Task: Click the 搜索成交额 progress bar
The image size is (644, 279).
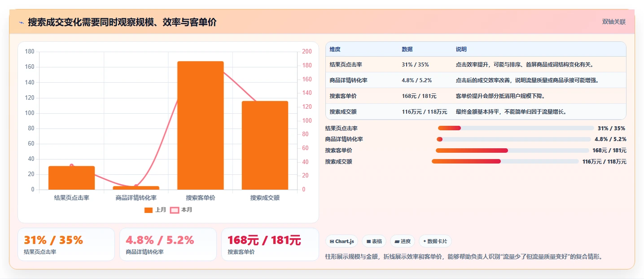Action: tap(505, 161)
